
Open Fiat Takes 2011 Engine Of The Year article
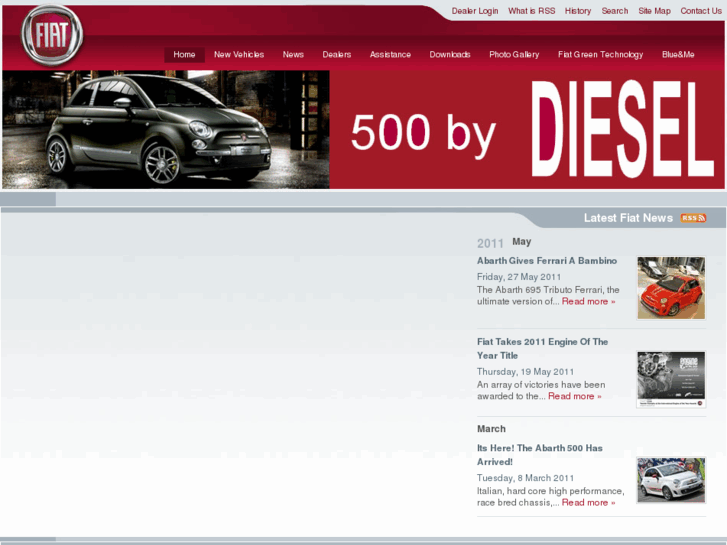point(542,348)
